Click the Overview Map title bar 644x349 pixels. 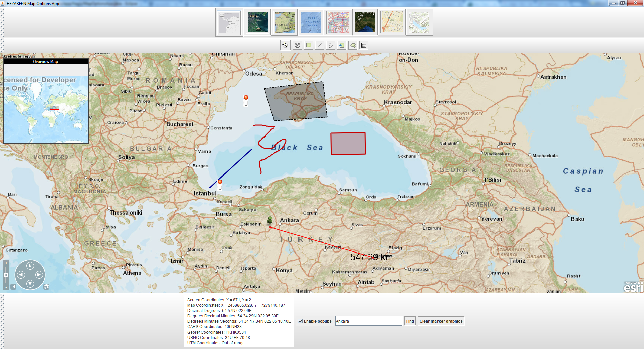[46, 62]
